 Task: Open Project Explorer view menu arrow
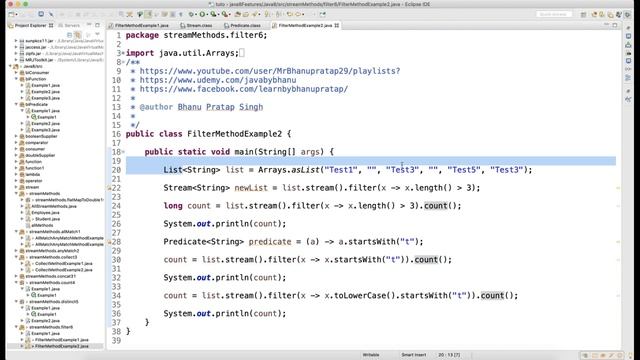pos(97,34)
